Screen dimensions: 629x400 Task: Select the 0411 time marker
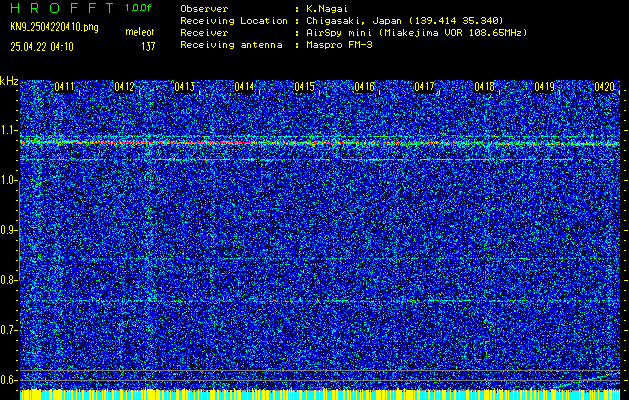click(x=65, y=87)
